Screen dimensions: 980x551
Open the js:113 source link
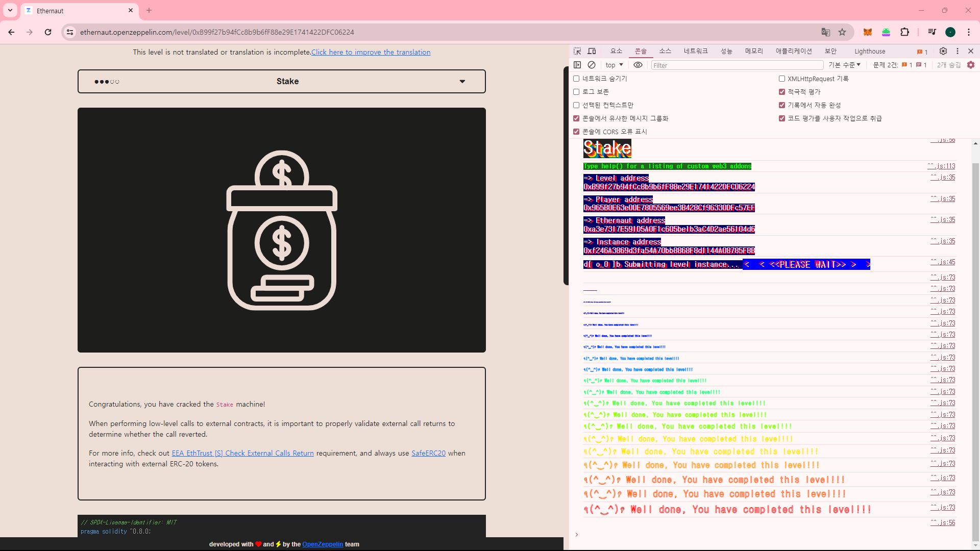pos(941,166)
